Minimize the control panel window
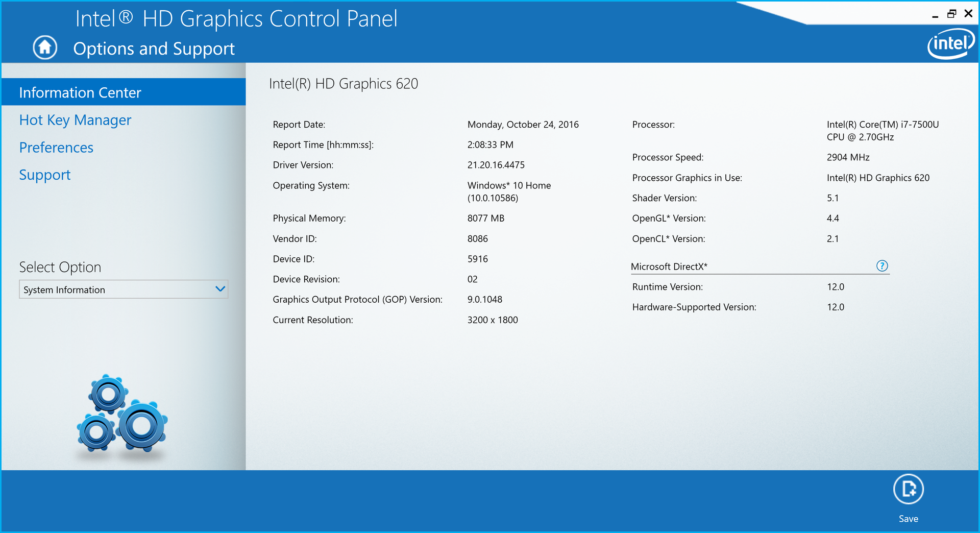The width and height of the screenshot is (980, 533). point(935,14)
